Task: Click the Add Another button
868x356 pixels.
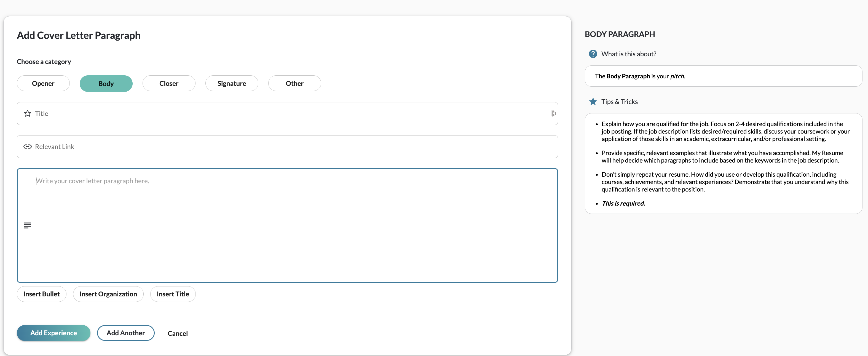Action: coord(126,333)
